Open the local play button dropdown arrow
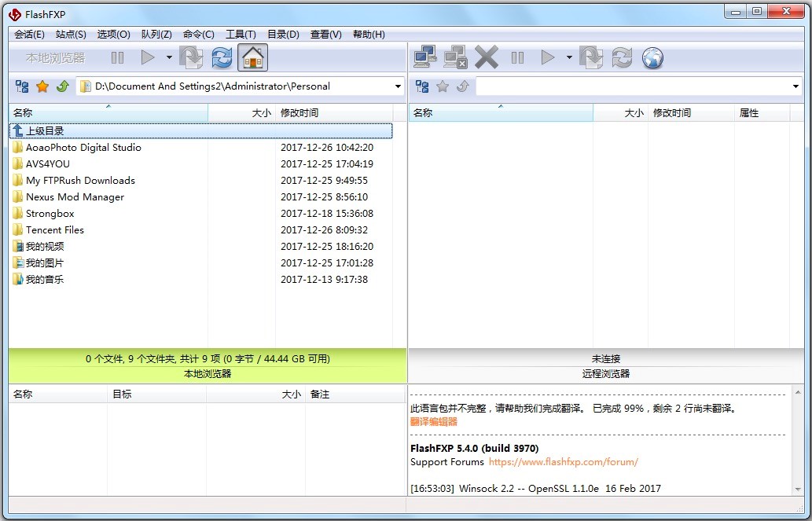812x521 pixels. [x=169, y=57]
